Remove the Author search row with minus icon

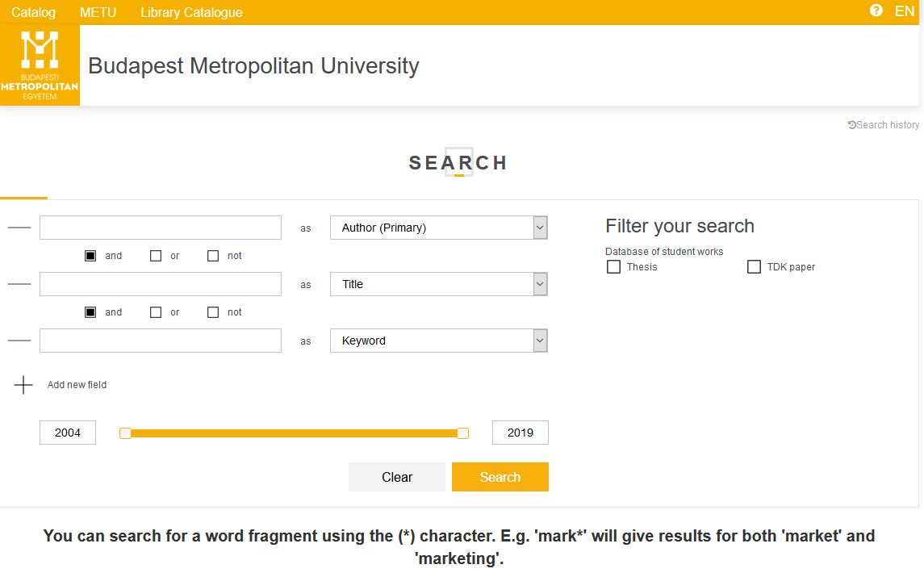click(19, 228)
